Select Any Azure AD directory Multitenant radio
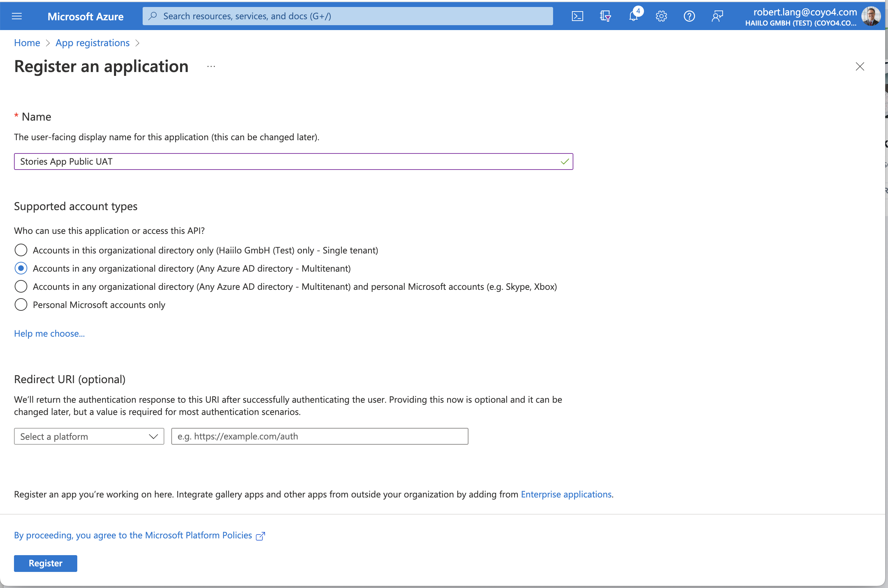 click(x=21, y=268)
